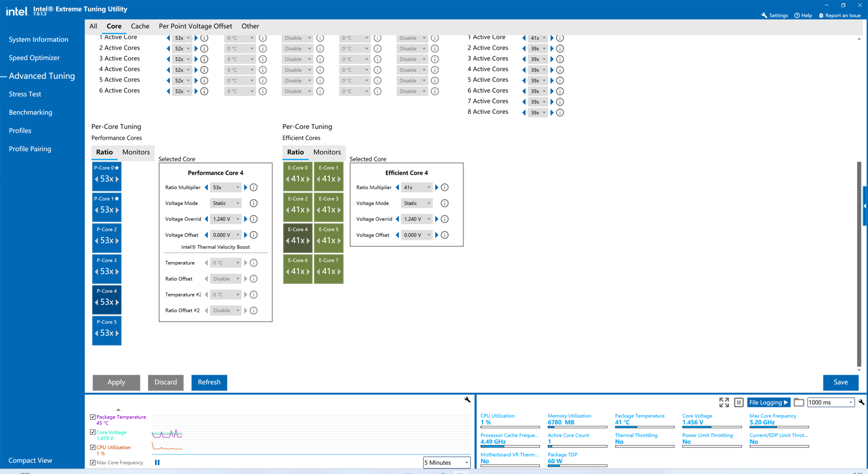Open the 1000 ms polling interval dropdown
This screenshot has width=868, height=474.
pos(831,402)
